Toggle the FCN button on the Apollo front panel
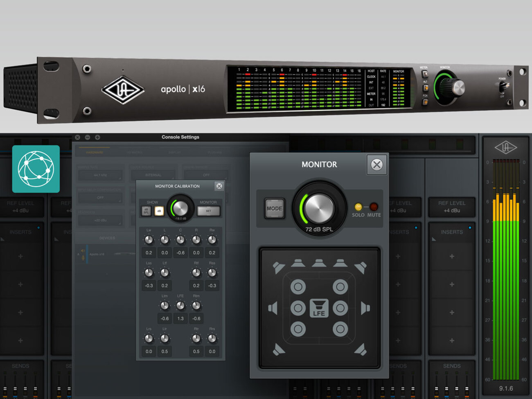Screen dimensions: 532x399 425,102
